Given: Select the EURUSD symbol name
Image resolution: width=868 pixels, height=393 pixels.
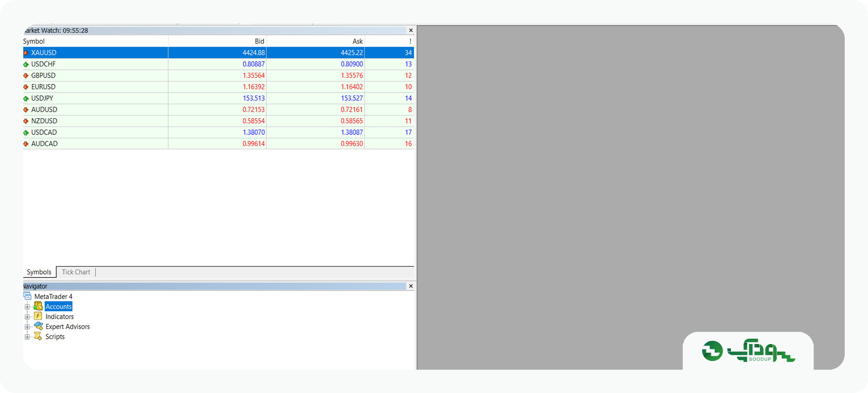Looking at the screenshot, I should click(44, 87).
